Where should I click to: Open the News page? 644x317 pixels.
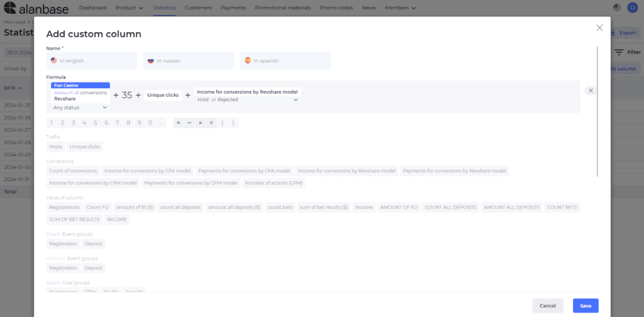coord(369,8)
